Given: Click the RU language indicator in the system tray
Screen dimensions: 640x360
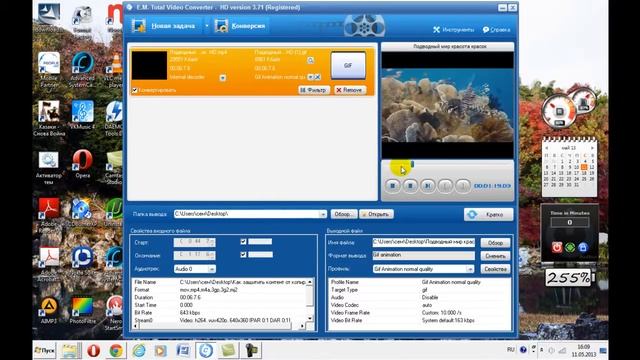Looking at the screenshot, I should pos(511,350).
